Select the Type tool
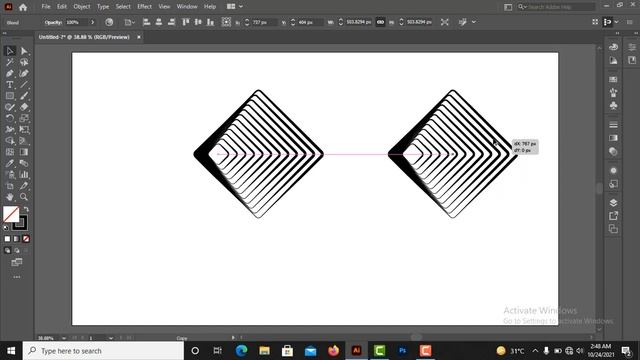This screenshot has height=360, width=640. coord(10,84)
